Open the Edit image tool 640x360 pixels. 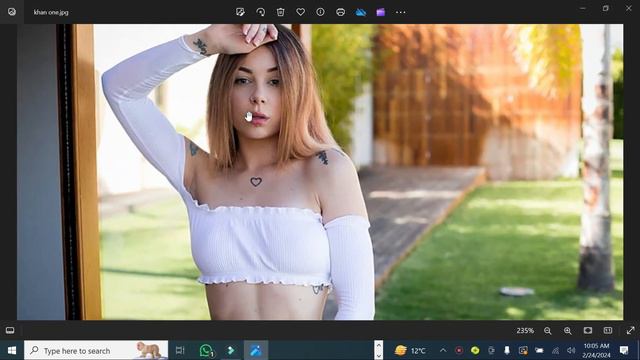[x=240, y=12]
